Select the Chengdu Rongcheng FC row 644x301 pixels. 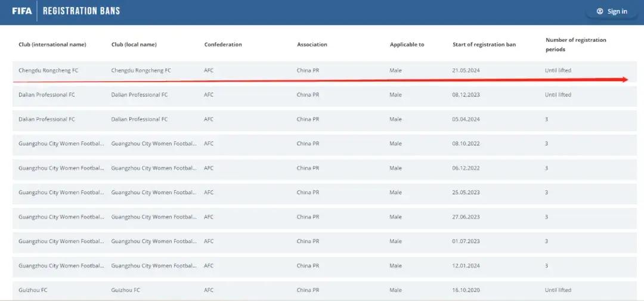click(x=48, y=70)
